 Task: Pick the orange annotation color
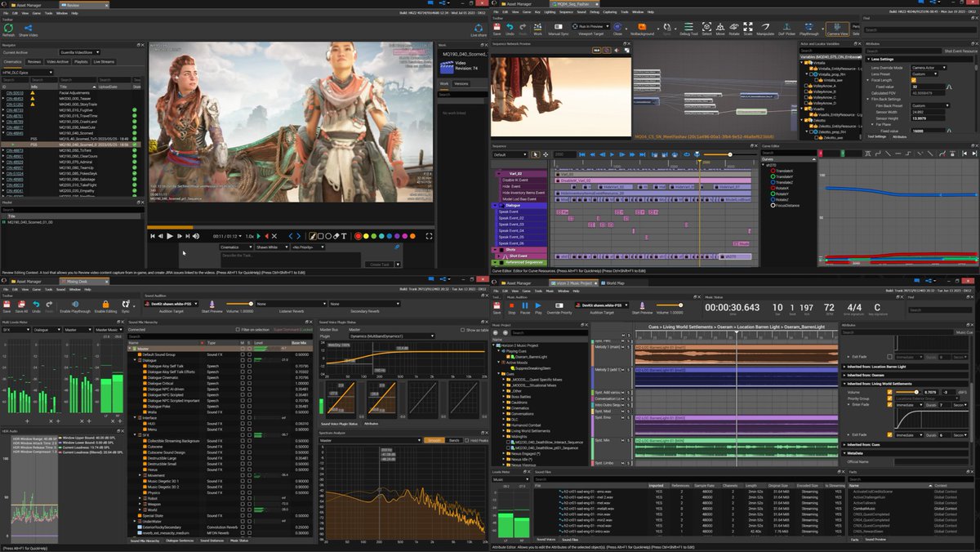[x=412, y=236]
